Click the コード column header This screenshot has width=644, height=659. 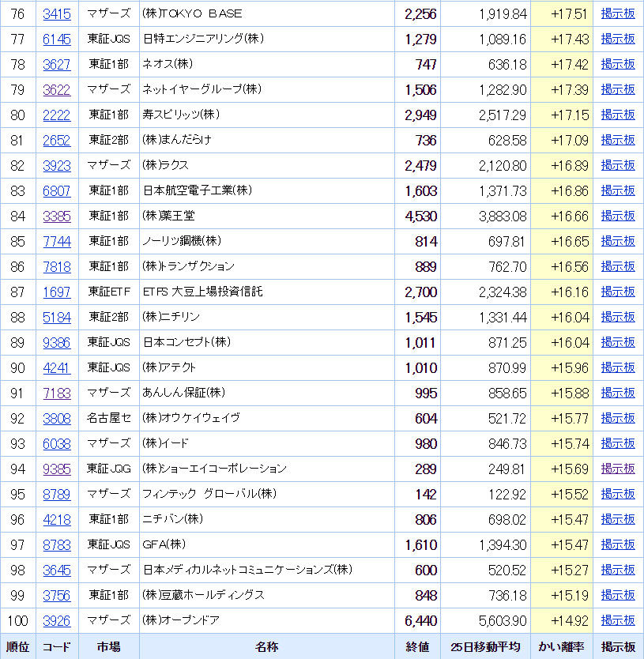pos(57,647)
